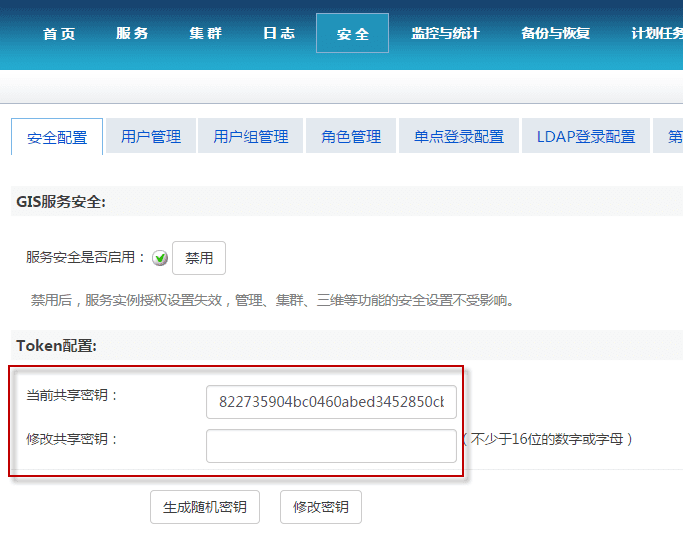
Task: Open 备份与恢复 in top navigation
Action: 555,33
